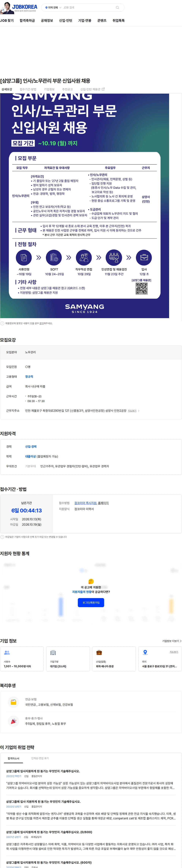Image resolution: width=182 pixels, height=868 pixels.
Task: Click the 산업(업종) briefcase icon
Action: 99,653
